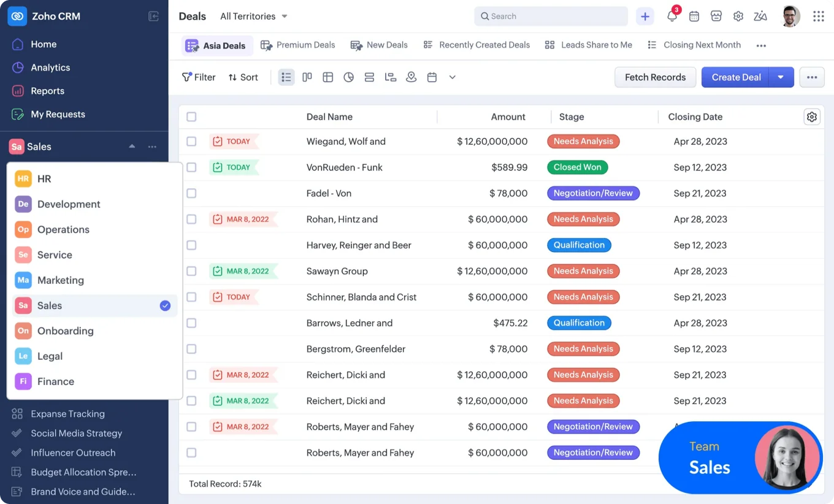Expand more view options with chevron after calendar icon
This screenshot has width=834, height=504.
point(452,77)
